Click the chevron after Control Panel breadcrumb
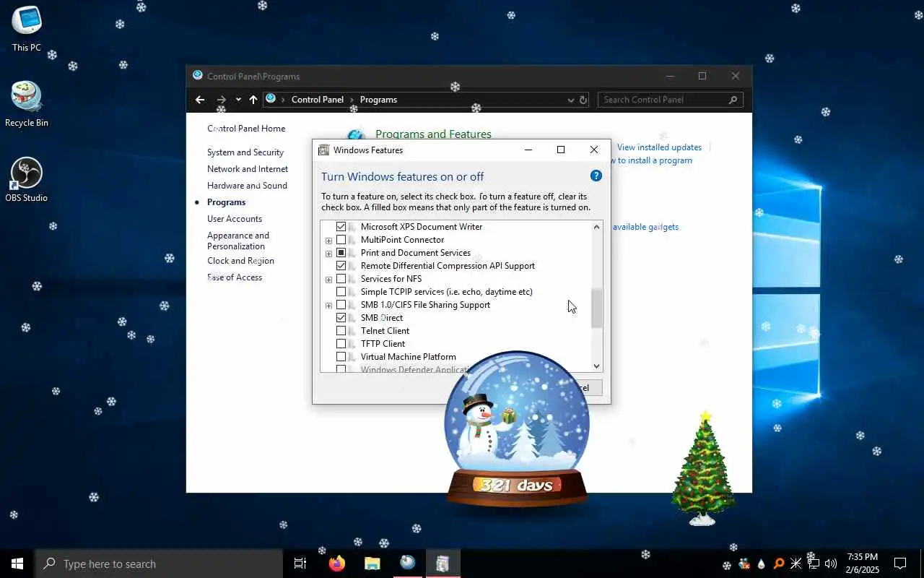Screen dimensions: 924x578 click(352, 100)
